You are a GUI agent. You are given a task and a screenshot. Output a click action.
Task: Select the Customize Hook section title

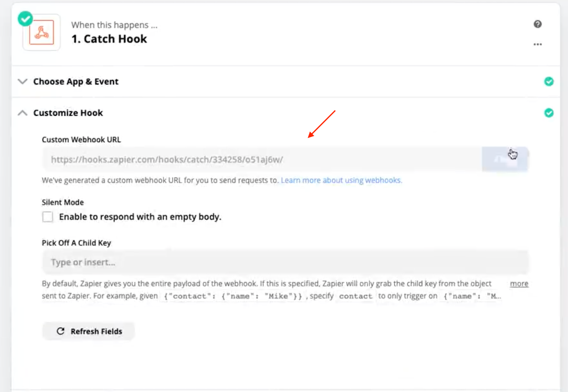(68, 113)
